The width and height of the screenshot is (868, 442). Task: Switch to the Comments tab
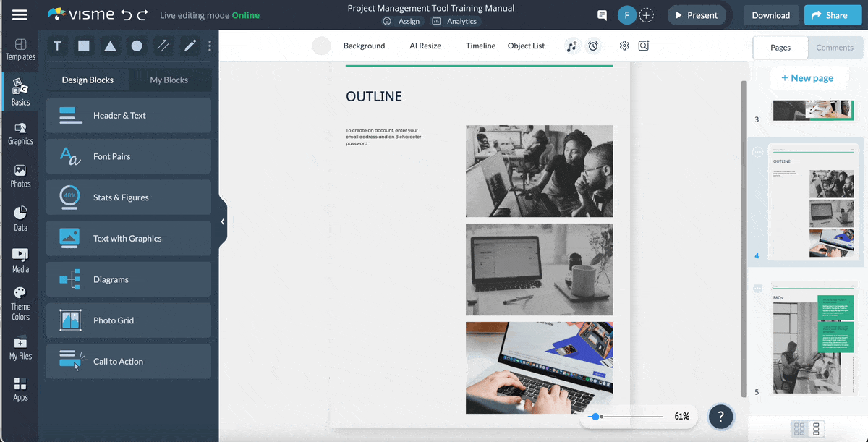point(835,48)
